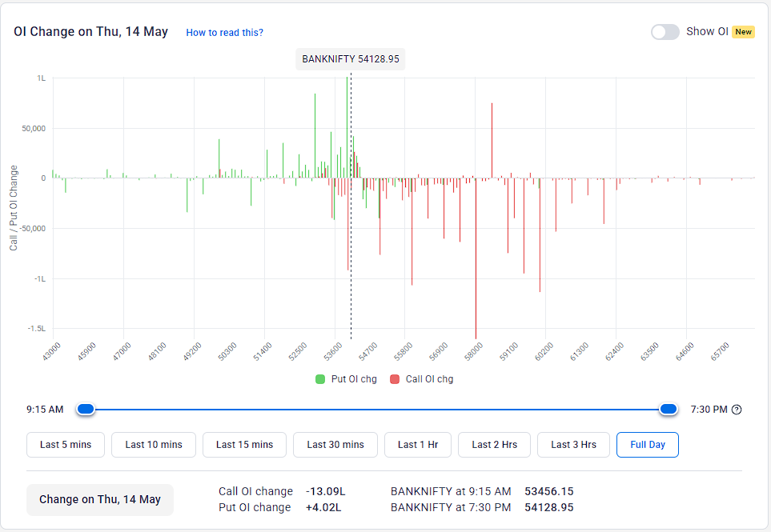
Task: Click the 'Call / Put OI Change' axis title
Action: coord(14,208)
